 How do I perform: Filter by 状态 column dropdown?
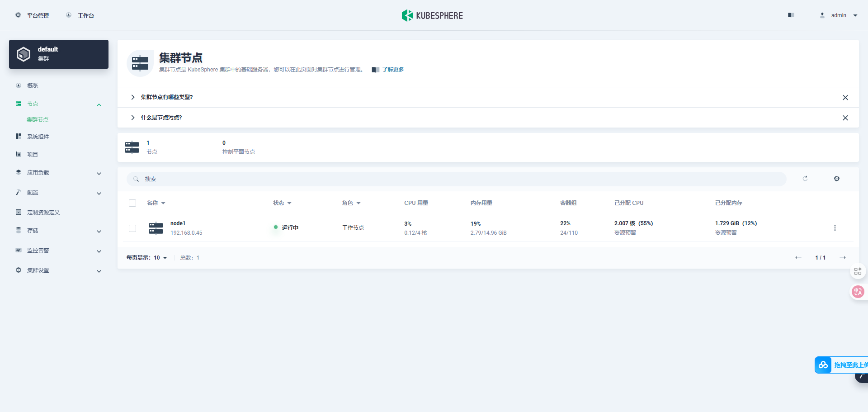click(282, 203)
